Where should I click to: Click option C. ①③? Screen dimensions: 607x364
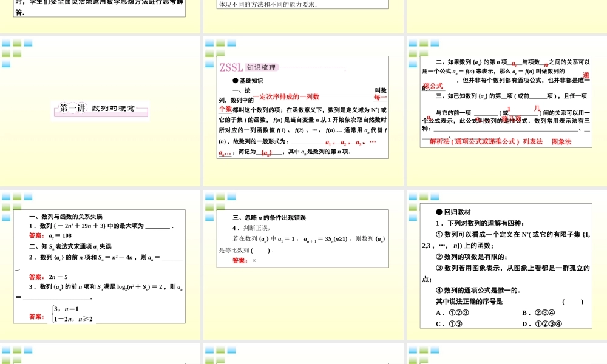coord(449,324)
